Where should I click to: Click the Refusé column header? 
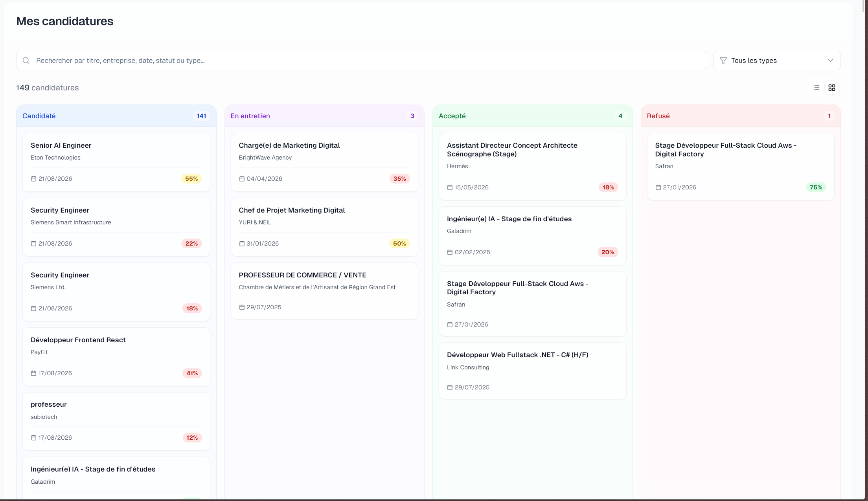tap(741, 116)
